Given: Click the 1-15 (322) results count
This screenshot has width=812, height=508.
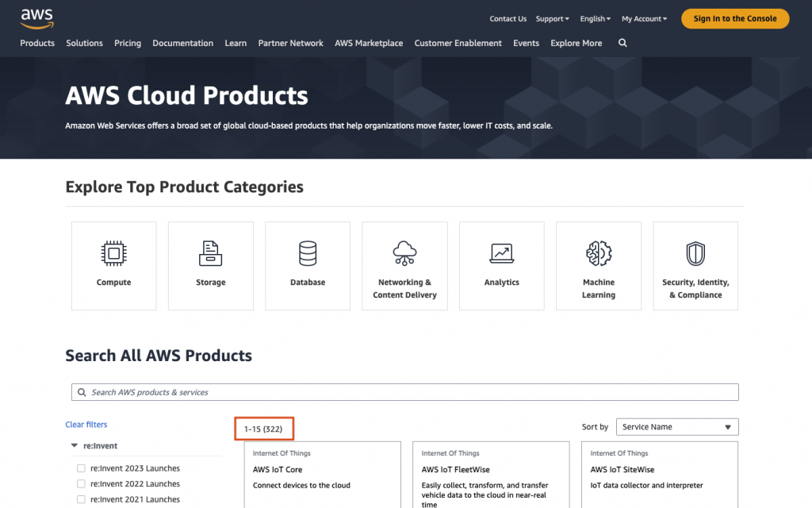Looking at the screenshot, I should point(263,429).
